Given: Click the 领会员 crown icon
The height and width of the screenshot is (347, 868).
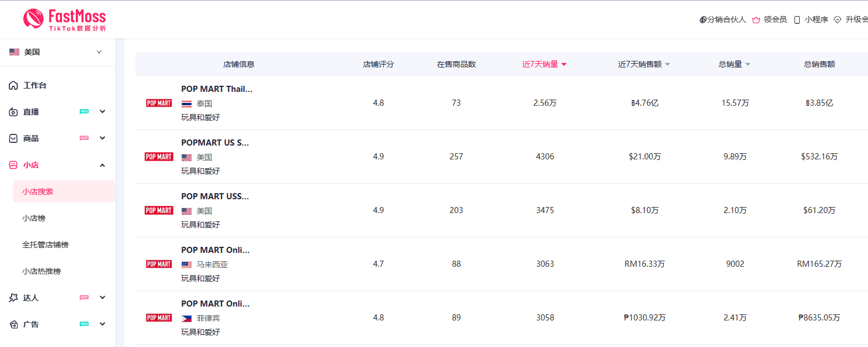Looking at the screenshot, I should coord(756,20).
